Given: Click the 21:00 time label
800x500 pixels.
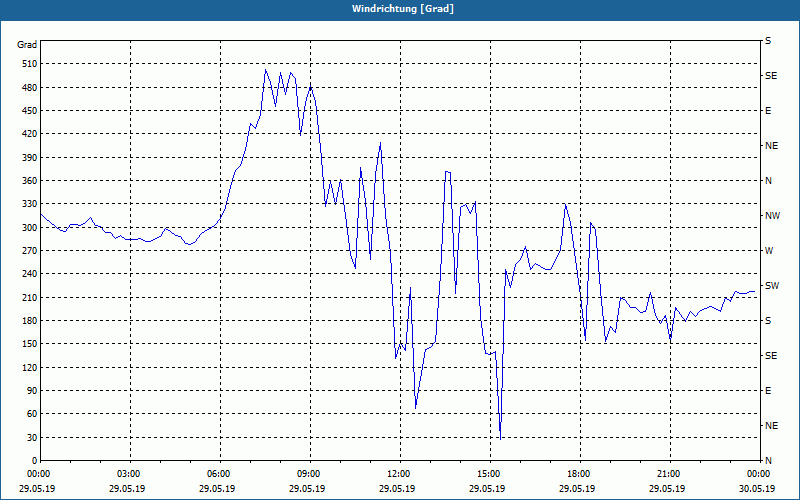Looking at the screenshot, I should [668, 474].
